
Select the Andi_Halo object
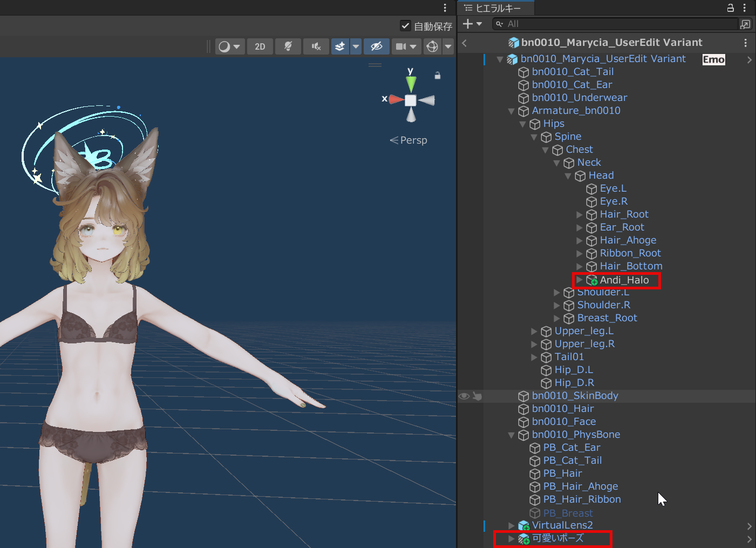(x=624, y=280)
